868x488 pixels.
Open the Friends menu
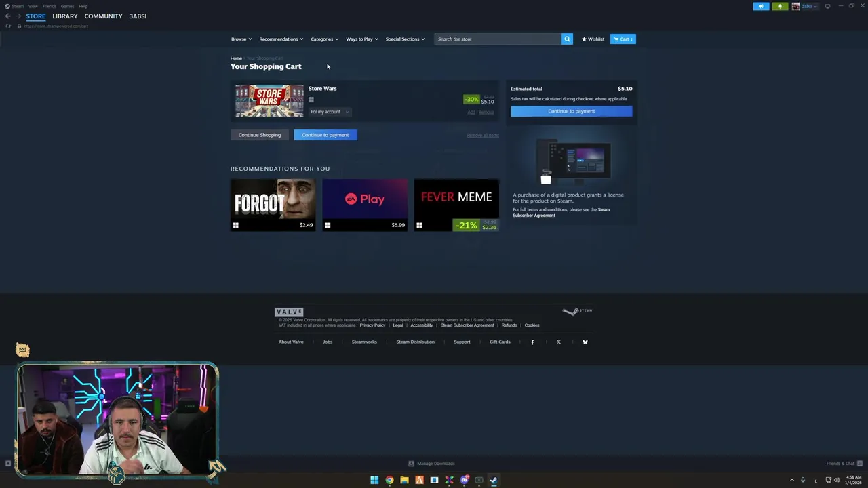[50, 6]
